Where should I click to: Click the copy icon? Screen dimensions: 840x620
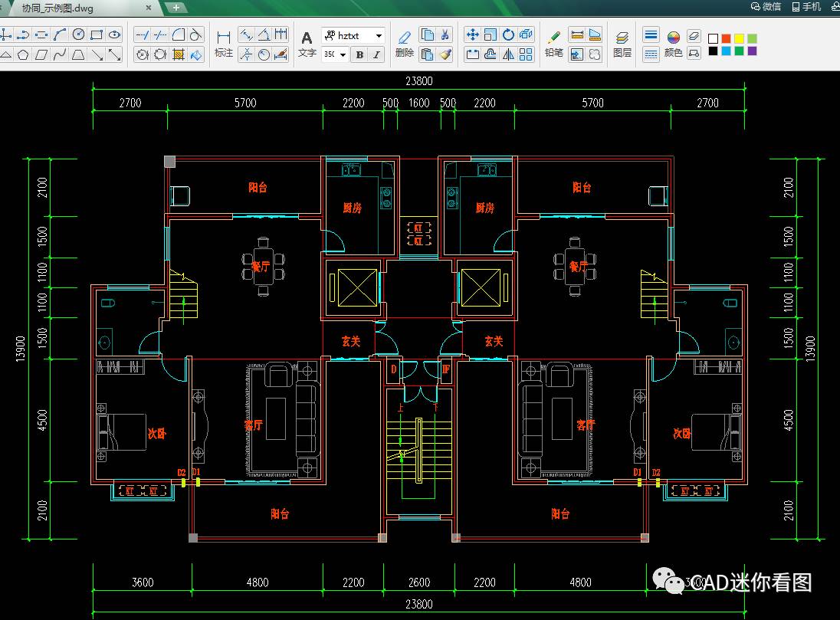(x=428, y=34)
